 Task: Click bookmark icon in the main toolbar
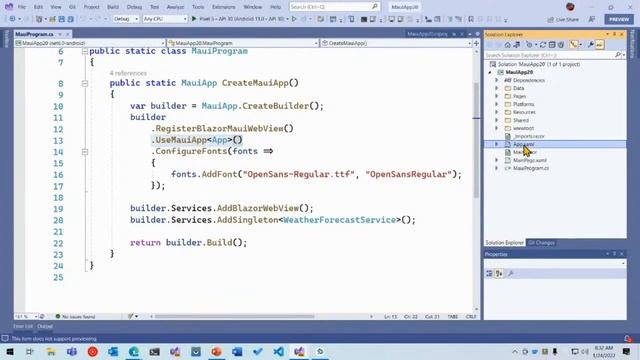tap(471, 19)
